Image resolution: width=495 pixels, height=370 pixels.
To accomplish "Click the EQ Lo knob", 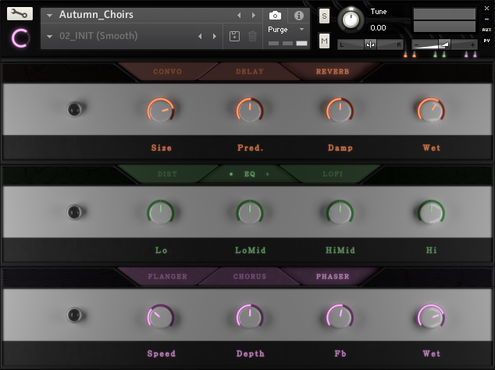I will pos(161,212).
